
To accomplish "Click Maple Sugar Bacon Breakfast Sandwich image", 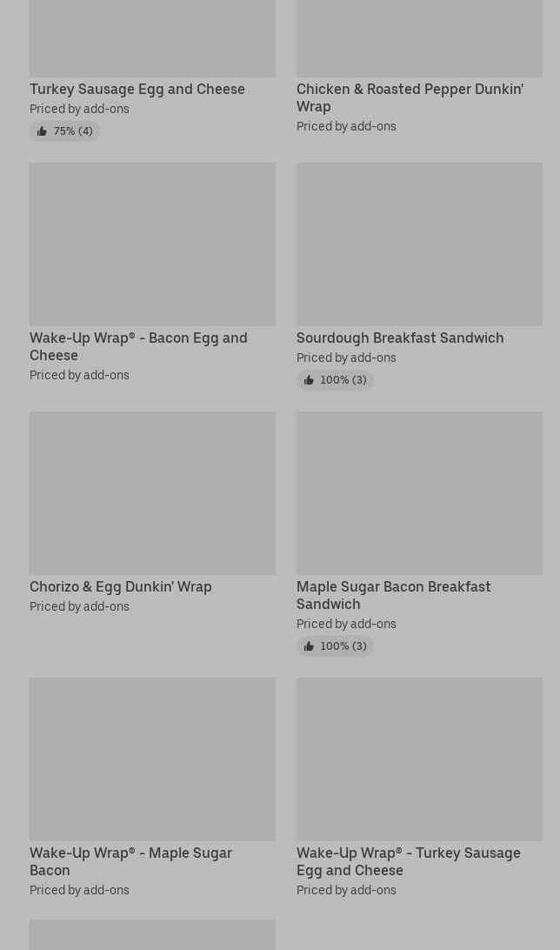I will click(x=419, y=492).
